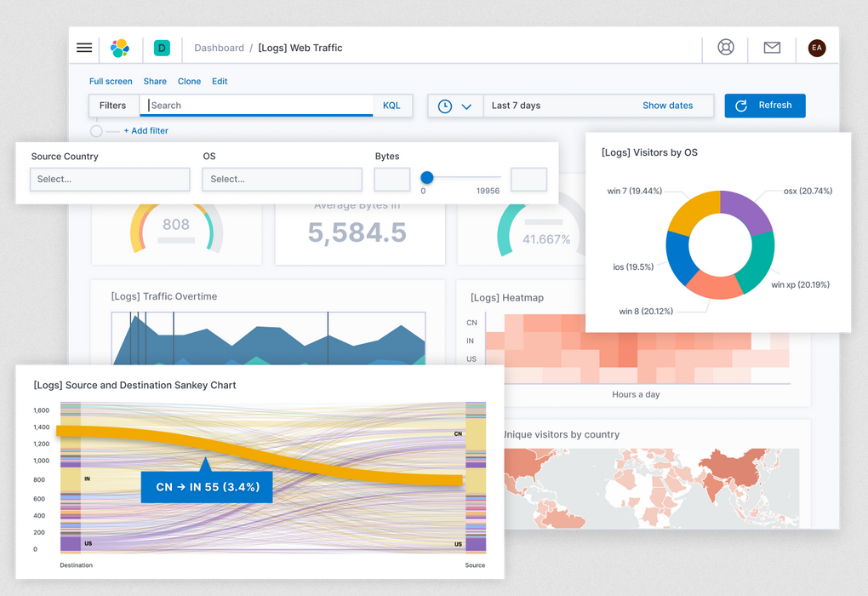Click the IN row label in heatmap

coord(470,341)
